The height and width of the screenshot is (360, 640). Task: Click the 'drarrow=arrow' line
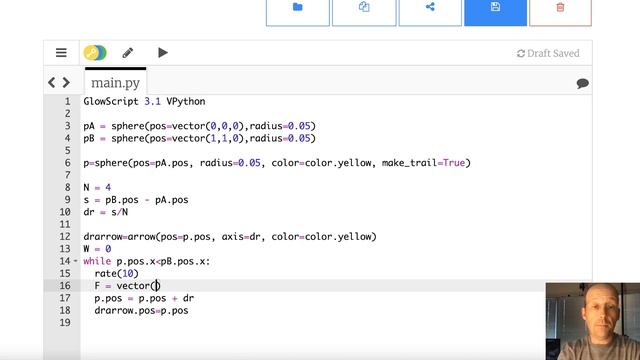(x=230, y=236)
